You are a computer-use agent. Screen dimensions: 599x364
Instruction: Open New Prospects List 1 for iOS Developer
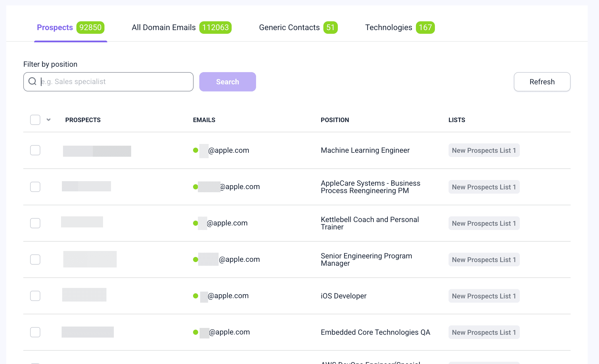[484, 296]
